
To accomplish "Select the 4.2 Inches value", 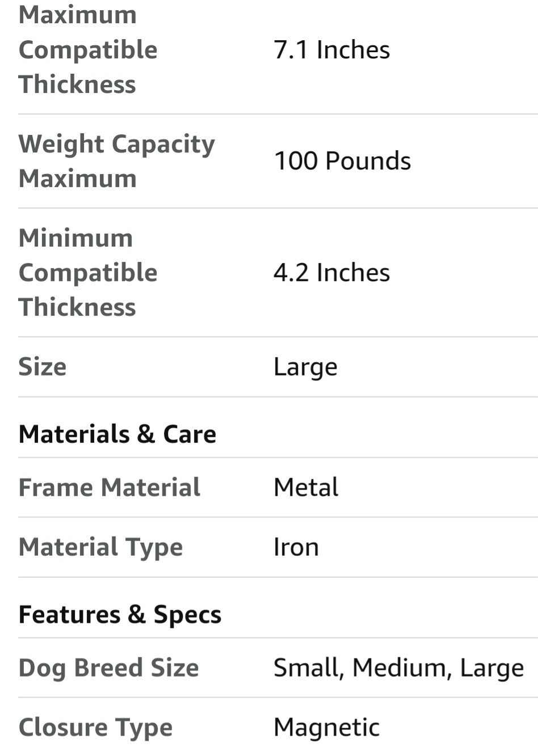I will tap(331, 273).
